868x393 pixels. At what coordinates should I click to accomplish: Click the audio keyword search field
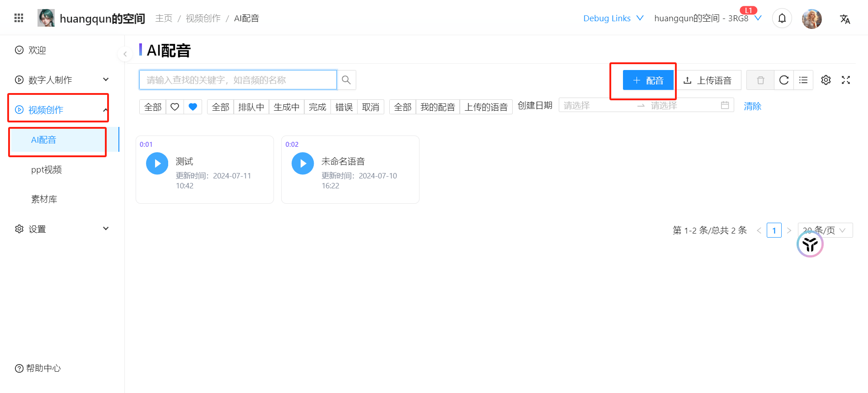point(238,80)
